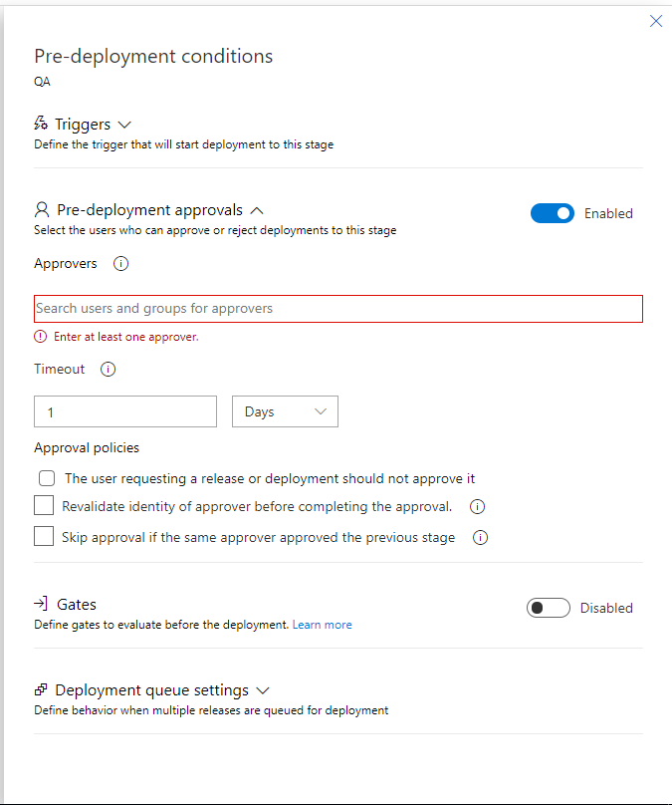Turn off the Pre-deployment approvals toggle
The image size is (672, 805).
[553, 213]
